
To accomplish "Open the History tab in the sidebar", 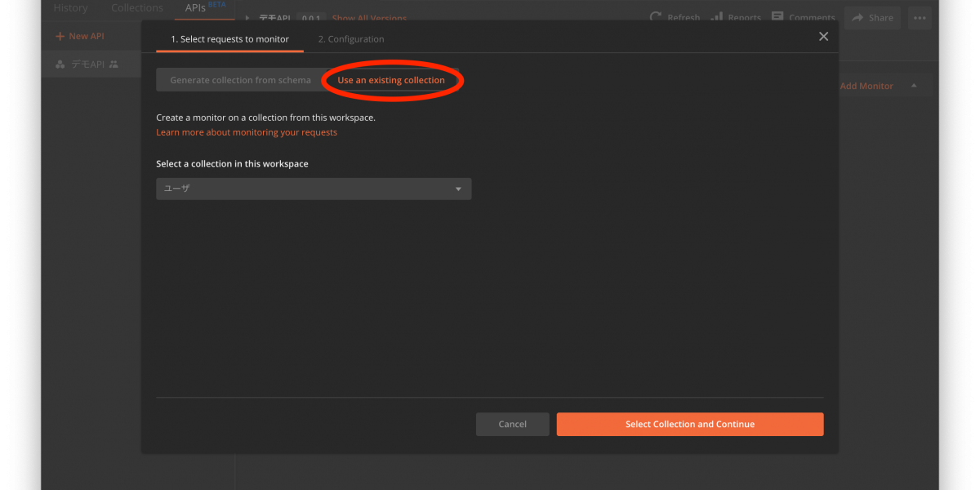I will [70, 8].
